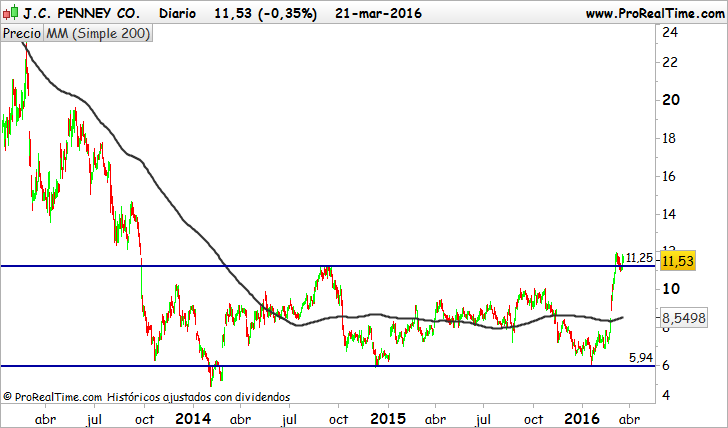Screen dimensions: 728x428
Task: Click the 5,94 support level label
Action: tap(641, 357)
